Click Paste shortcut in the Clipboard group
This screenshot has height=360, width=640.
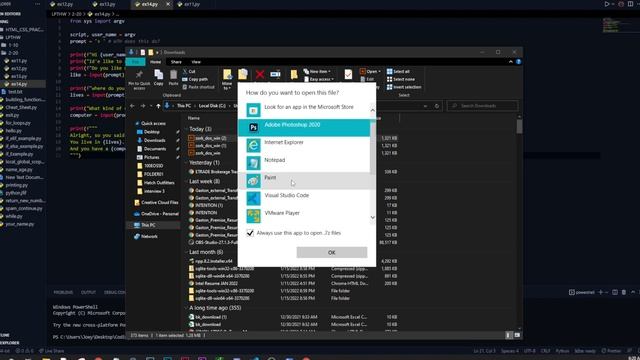[198, 87]
